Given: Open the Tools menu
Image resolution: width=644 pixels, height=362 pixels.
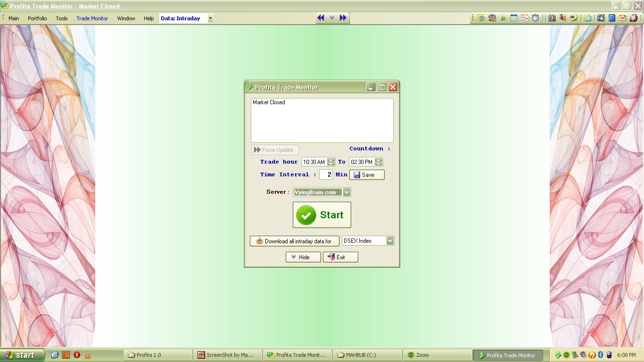Looking at the screenshot, I should point(62,18).
